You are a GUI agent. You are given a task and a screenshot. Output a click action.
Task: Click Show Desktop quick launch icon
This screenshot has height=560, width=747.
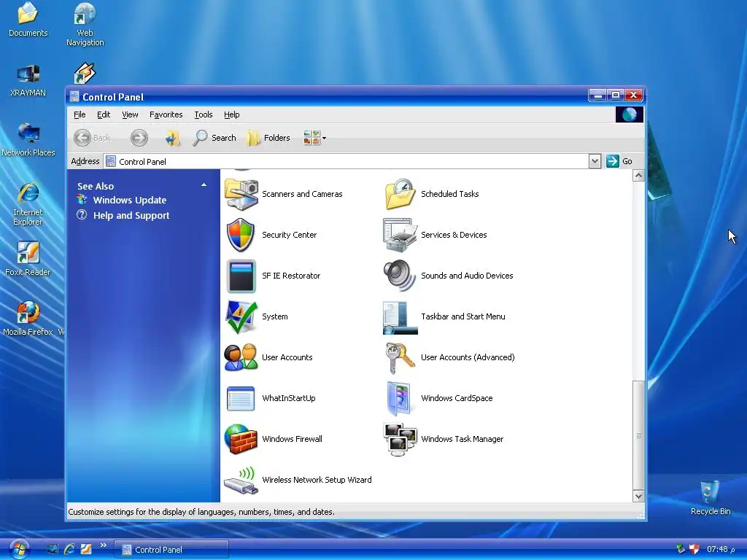tap(53, 549)
